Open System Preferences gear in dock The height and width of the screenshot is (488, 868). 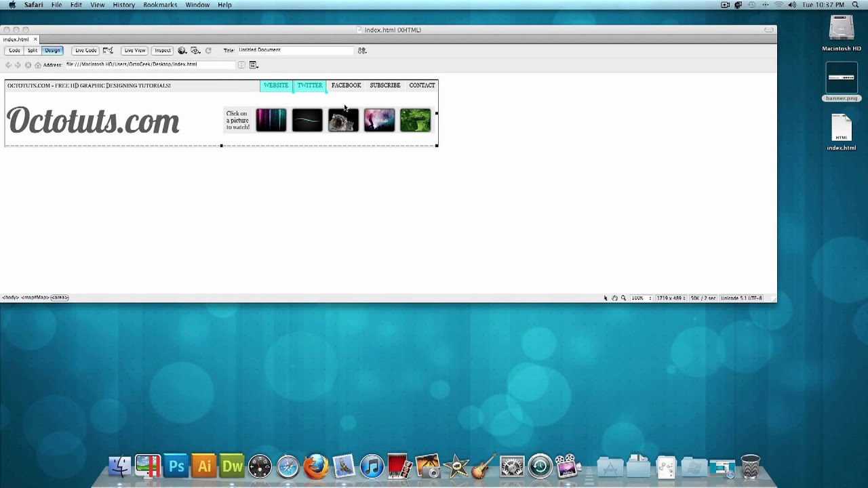(512, 466)
